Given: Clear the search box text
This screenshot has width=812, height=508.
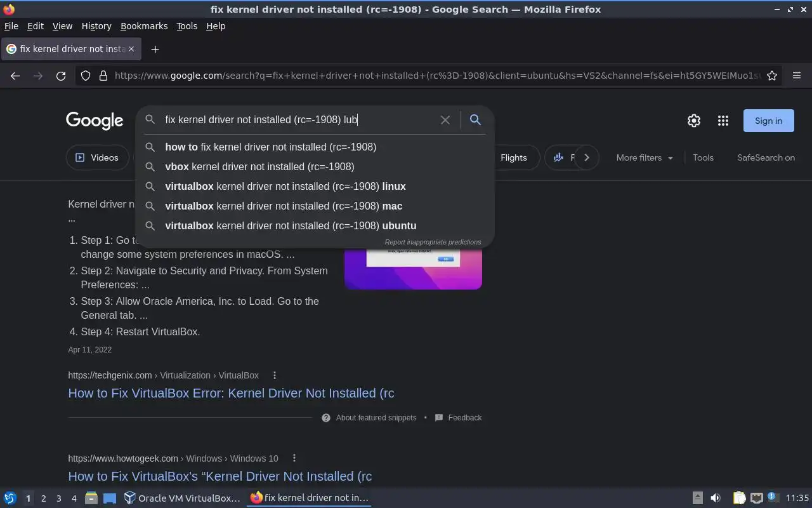Looking at the screenshot, I should pyautogui.click(x=445, y=120).
